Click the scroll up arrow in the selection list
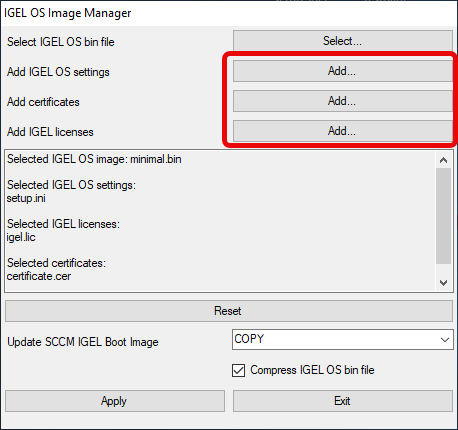 click(443, 160)
